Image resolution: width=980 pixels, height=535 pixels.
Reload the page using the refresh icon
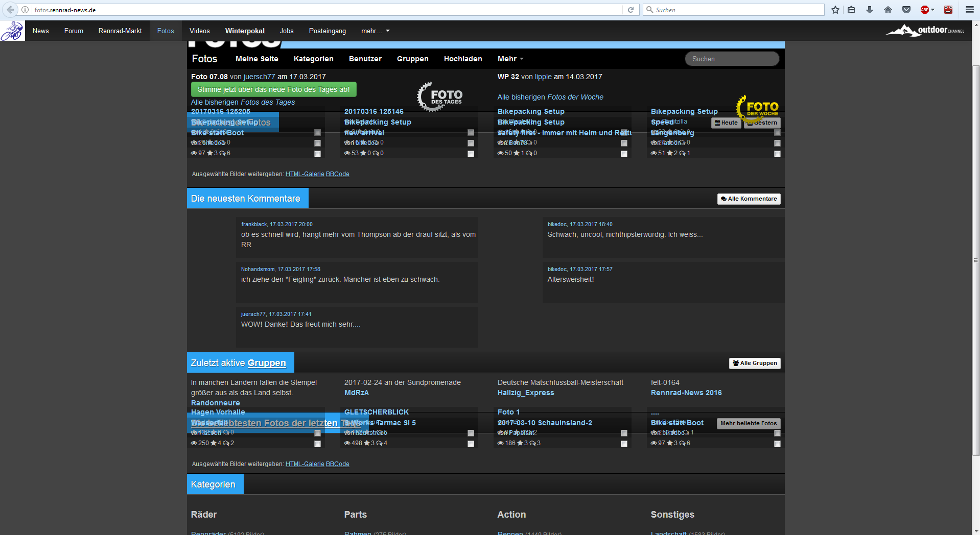(631, 10)
